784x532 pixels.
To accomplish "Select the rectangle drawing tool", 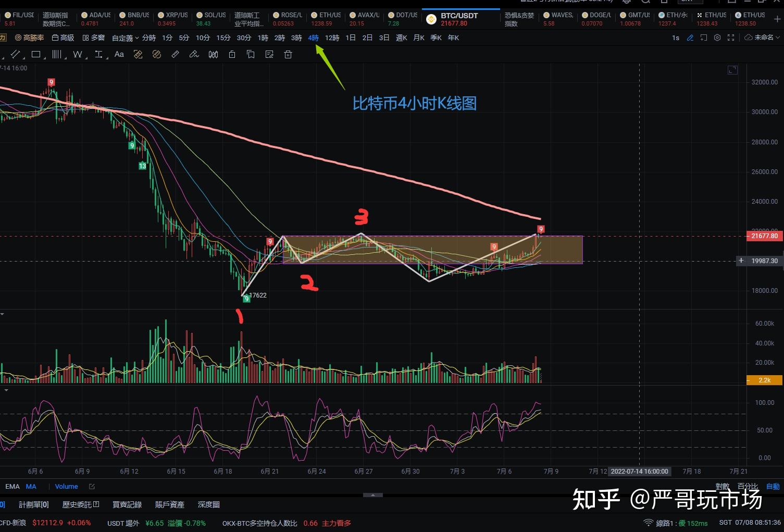I will (36, 54).
